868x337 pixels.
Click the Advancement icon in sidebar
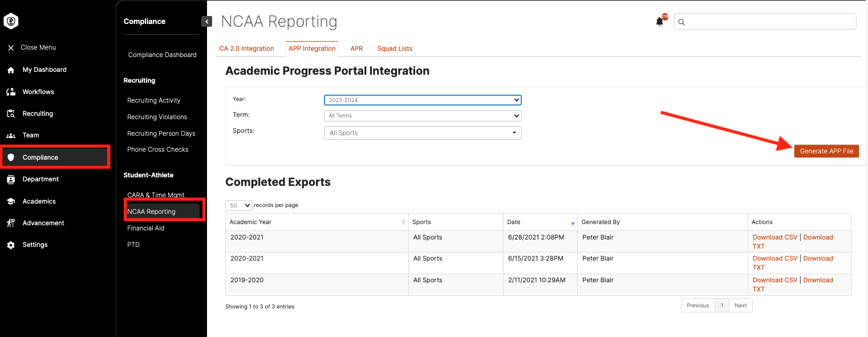(x=11, y=223)
